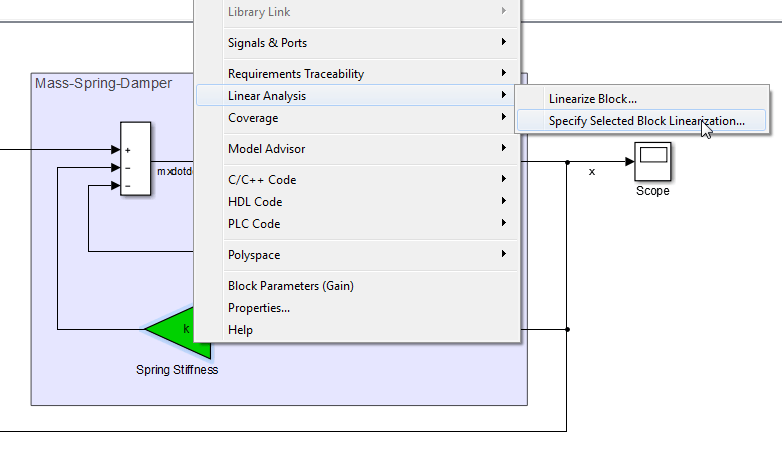Click the x signal label near Scope
Viewport: 782px width, 464px height.
[x=591, y=172]
